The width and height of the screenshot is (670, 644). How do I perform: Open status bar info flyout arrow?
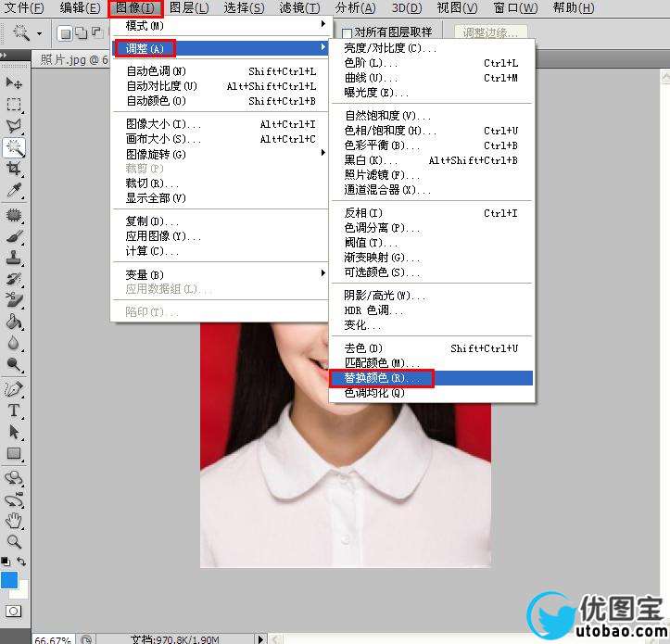click(260, 639)
